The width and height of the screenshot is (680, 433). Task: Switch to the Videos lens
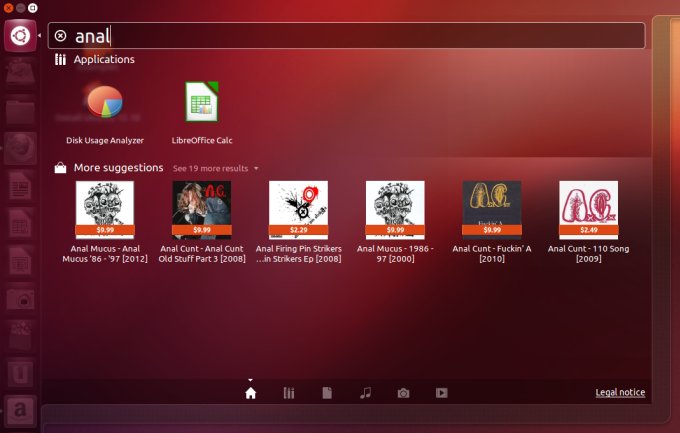pos(441,393)
